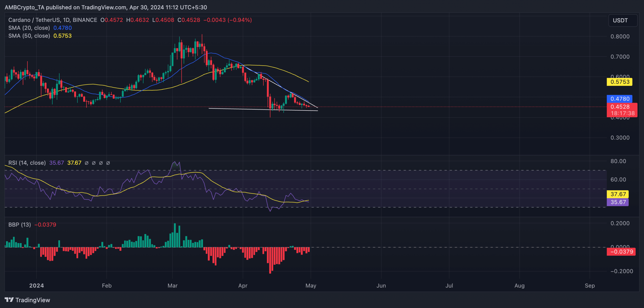Click the 0.7000 price scale label
Screen dimensions: 644x308
coord(620,57)
